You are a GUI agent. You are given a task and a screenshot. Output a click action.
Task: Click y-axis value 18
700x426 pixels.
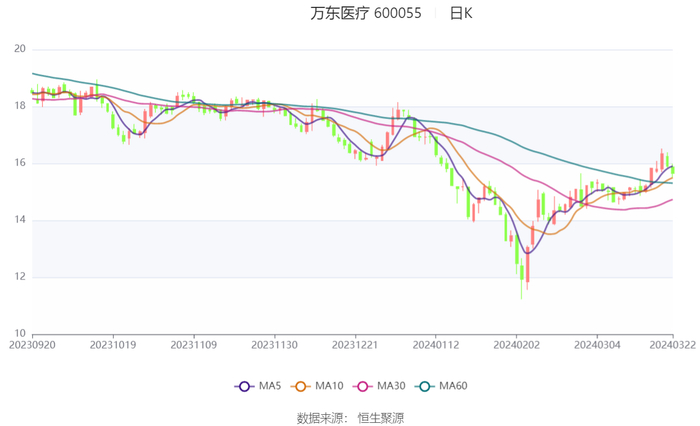pos(20,106)
